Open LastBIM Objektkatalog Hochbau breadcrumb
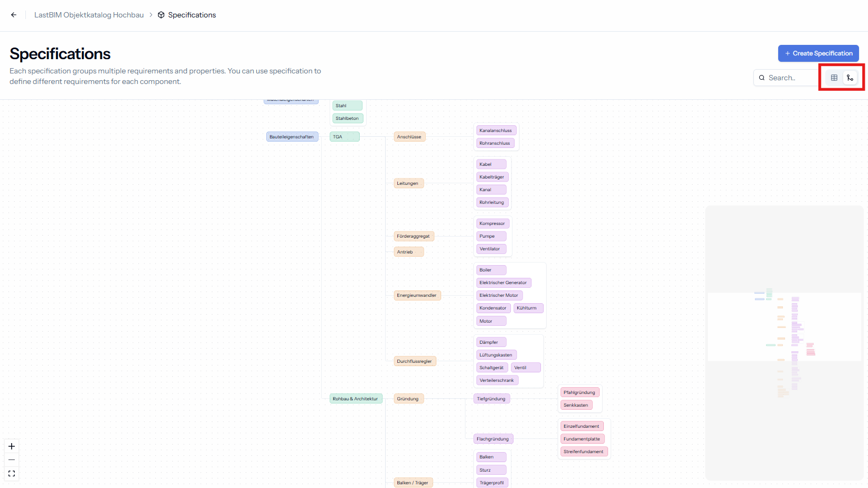Image resolution: width=868 pixels, height=488 pixels. 89,15
